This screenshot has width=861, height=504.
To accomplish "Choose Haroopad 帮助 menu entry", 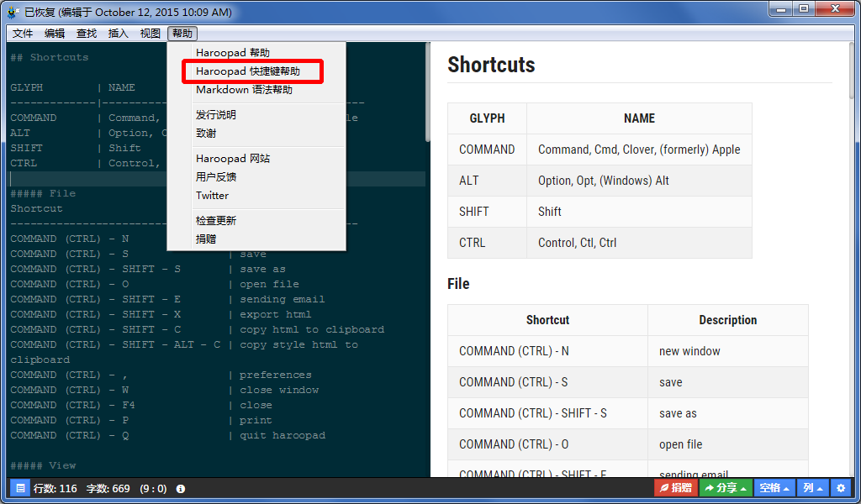I will point(256,53).
